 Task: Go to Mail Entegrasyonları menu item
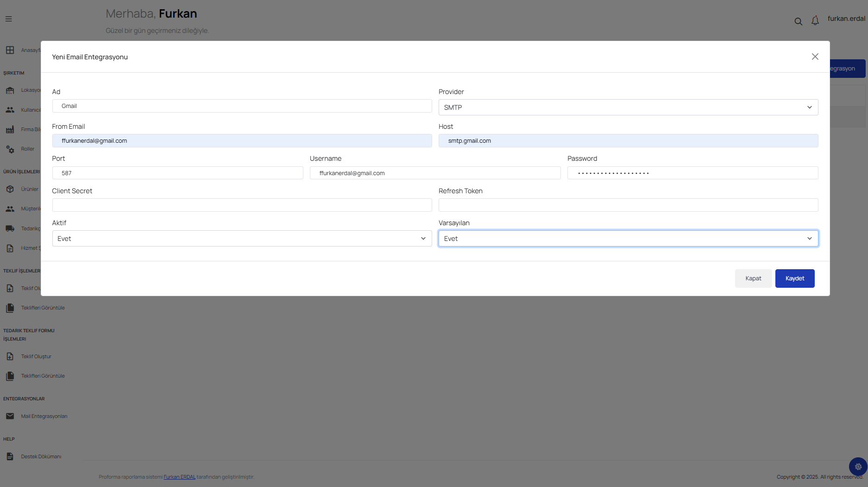coord(44,416)
